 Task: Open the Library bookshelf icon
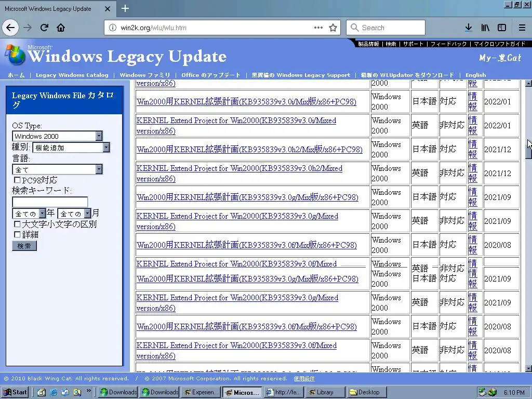(x=485, y=28)
